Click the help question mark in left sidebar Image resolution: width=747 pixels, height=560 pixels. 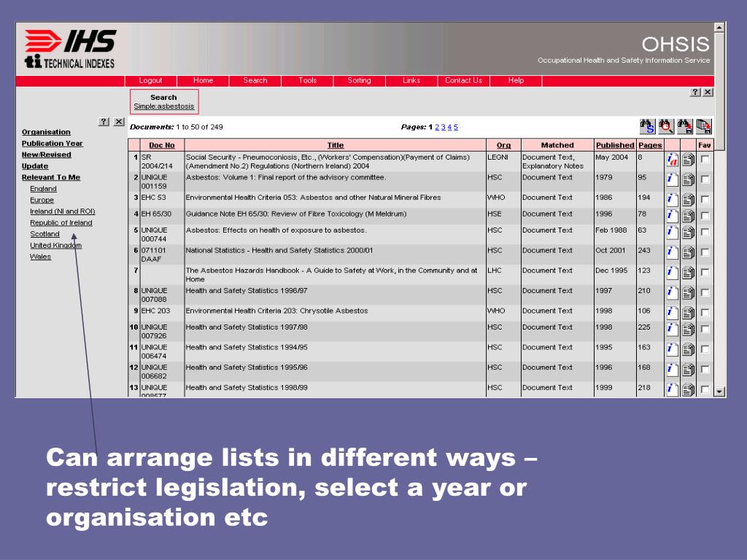(x=104, y=122)
